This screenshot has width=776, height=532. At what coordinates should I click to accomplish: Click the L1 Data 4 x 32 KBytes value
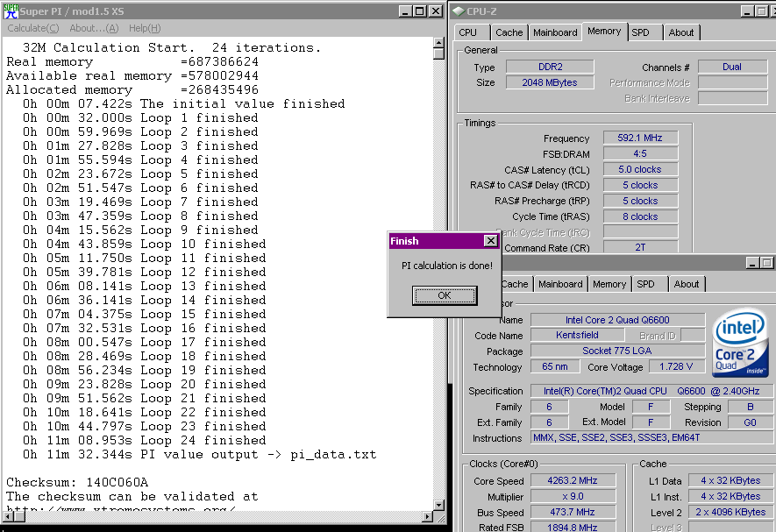(x=730, y=480)
